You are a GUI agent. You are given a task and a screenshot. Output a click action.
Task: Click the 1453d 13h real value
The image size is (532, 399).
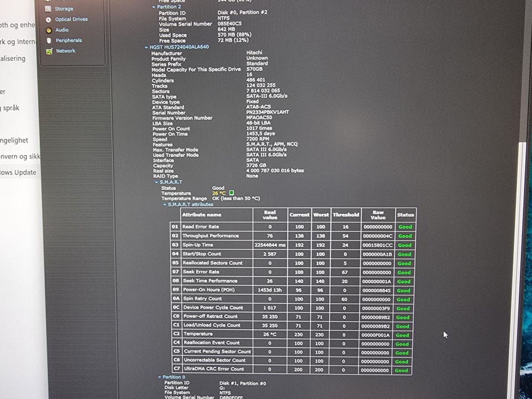point(270,290)
